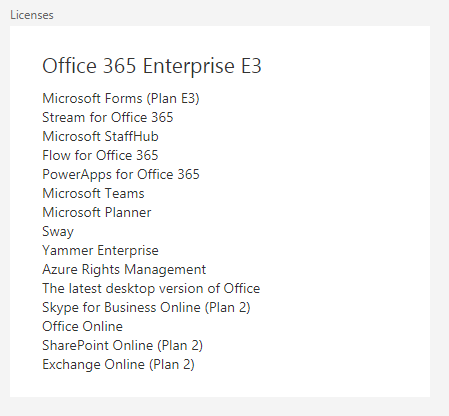Viewport: 449px width, 416px height.
Task: Click the Microsoft Planner item
Action: pyautogui.click(x=97, y=212)
